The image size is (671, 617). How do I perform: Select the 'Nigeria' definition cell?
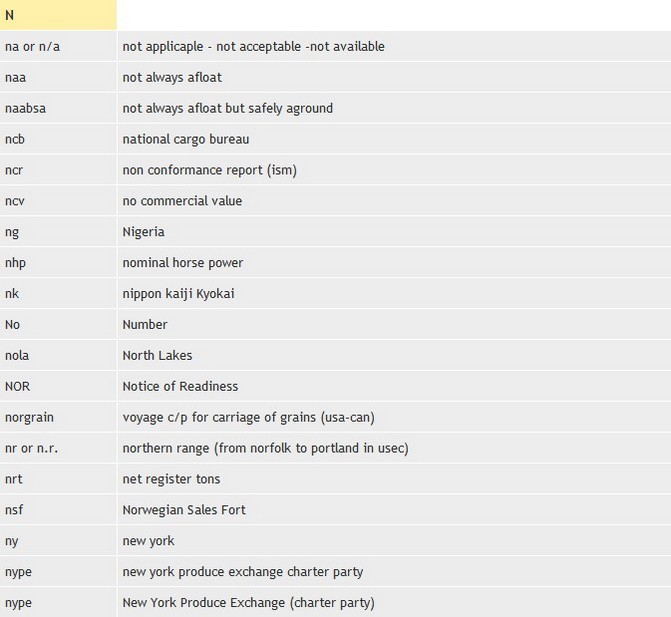point(143,232)
